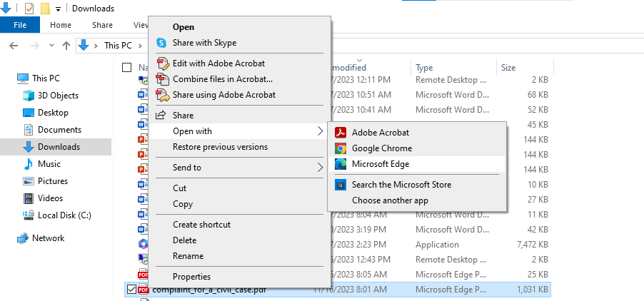Open Local Disk (C:) in navigation pane

click(x=64, y=215)
